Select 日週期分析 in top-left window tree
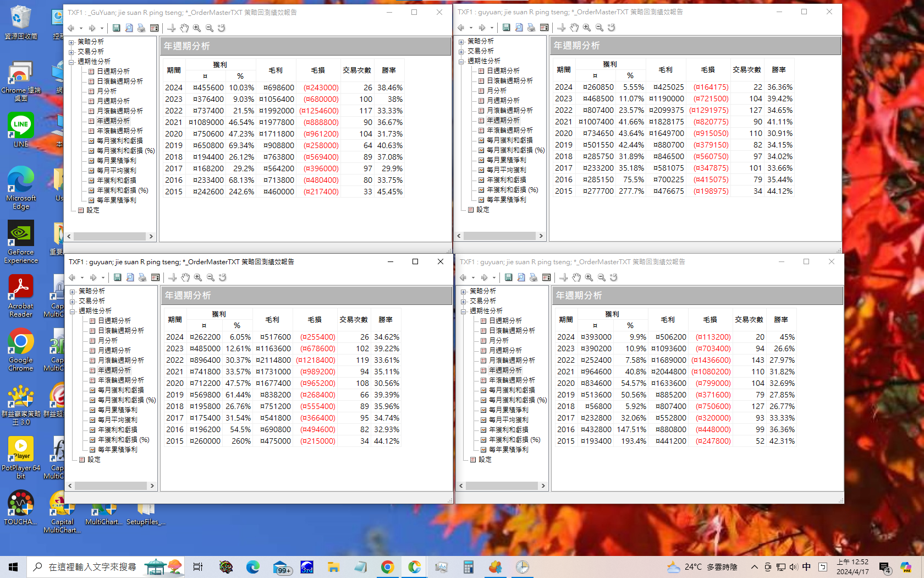 (x=113, y=72)
